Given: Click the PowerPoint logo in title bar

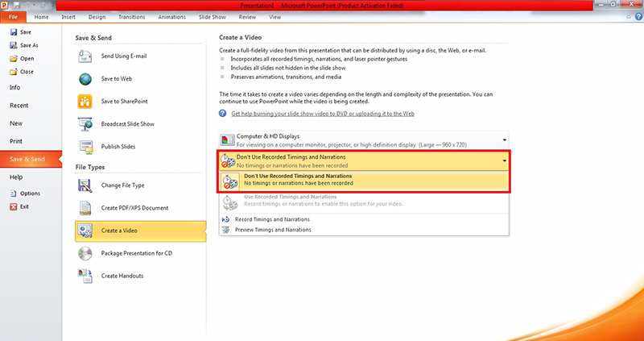Looking at the screenshot, I should (5, 5).
